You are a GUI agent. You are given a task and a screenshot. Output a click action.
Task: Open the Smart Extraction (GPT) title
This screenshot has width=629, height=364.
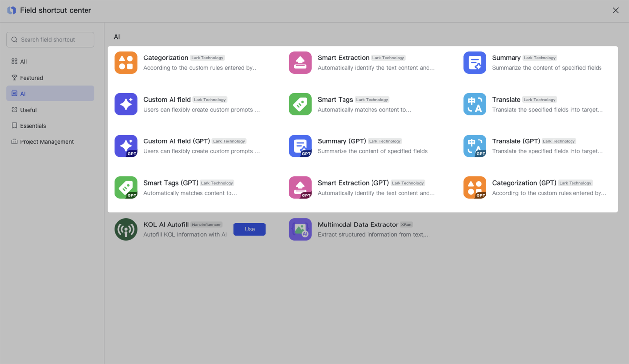353,183
